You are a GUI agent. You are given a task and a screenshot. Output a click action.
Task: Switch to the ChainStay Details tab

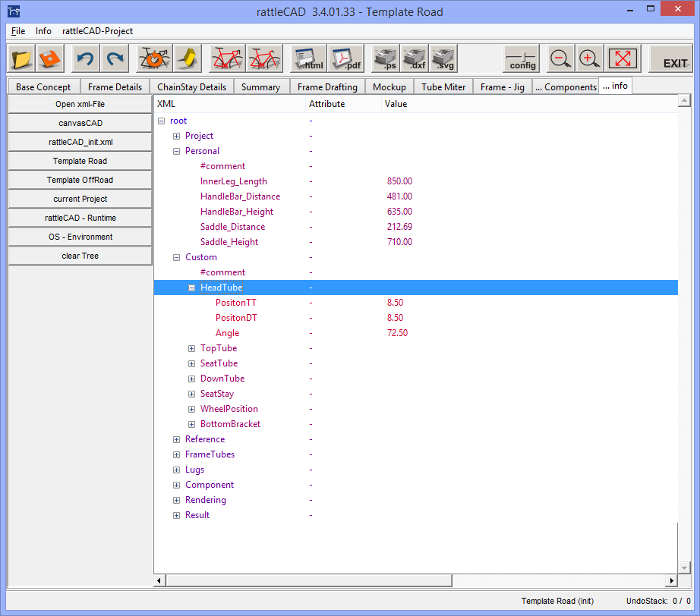pos(191,87)
